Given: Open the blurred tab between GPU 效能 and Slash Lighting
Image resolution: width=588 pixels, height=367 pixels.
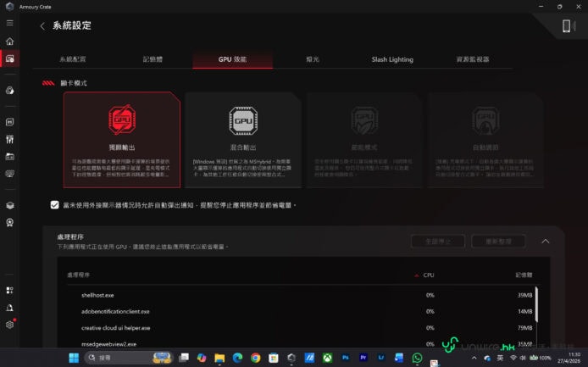Looking at the screenshot, I should (x=313, y=59).
